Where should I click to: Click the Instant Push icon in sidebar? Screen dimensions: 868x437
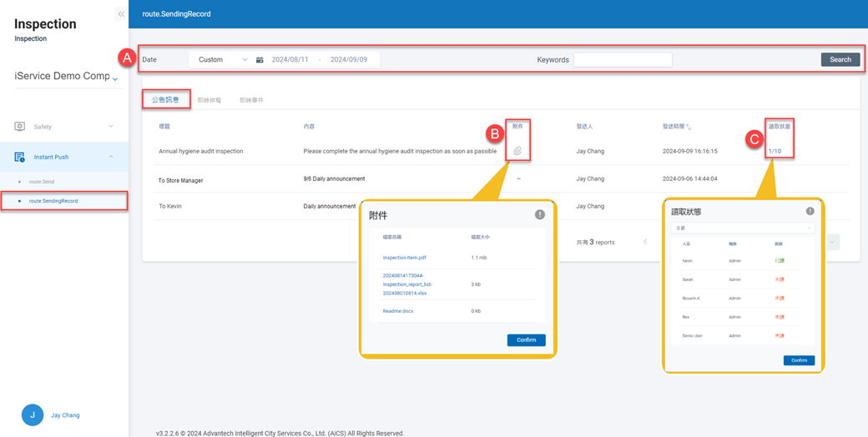coord(19,157)
